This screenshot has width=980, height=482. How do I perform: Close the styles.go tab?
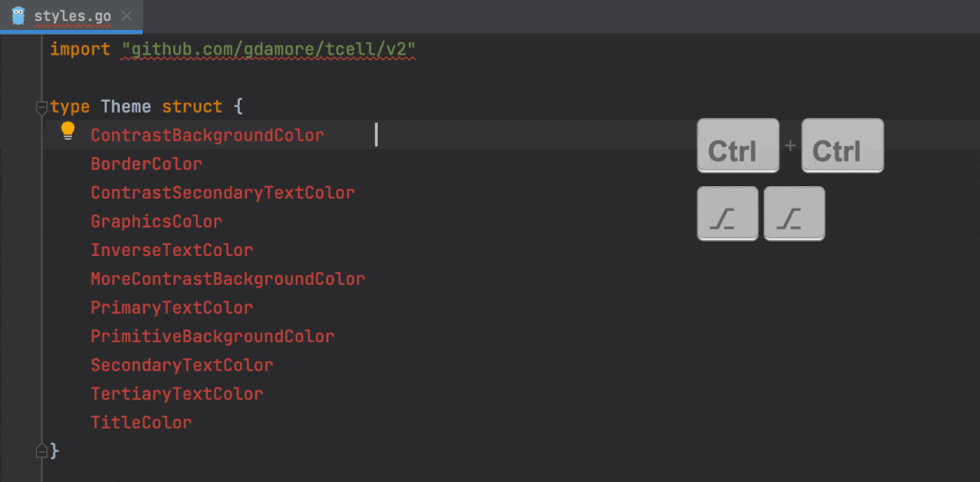126,15
